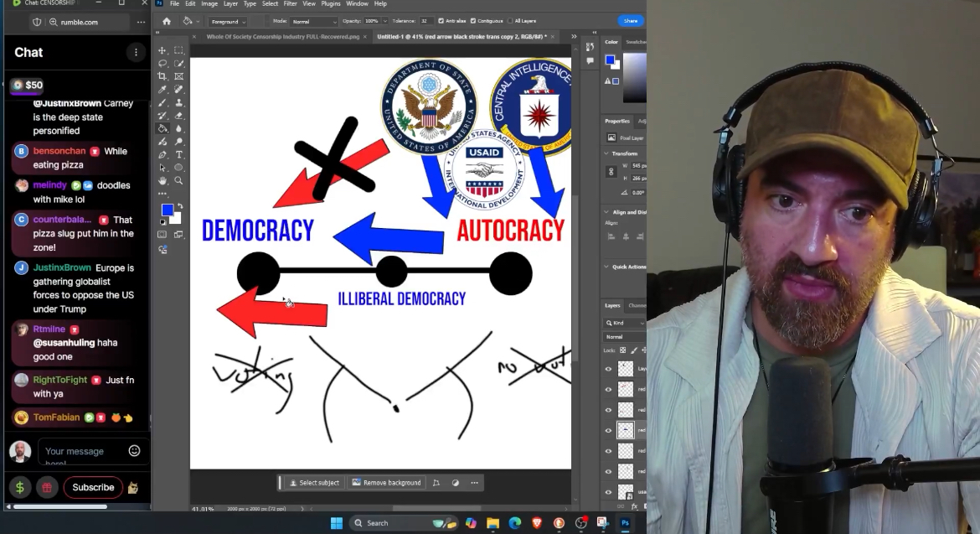Click the green dollar rant button

tap(19, 488)
